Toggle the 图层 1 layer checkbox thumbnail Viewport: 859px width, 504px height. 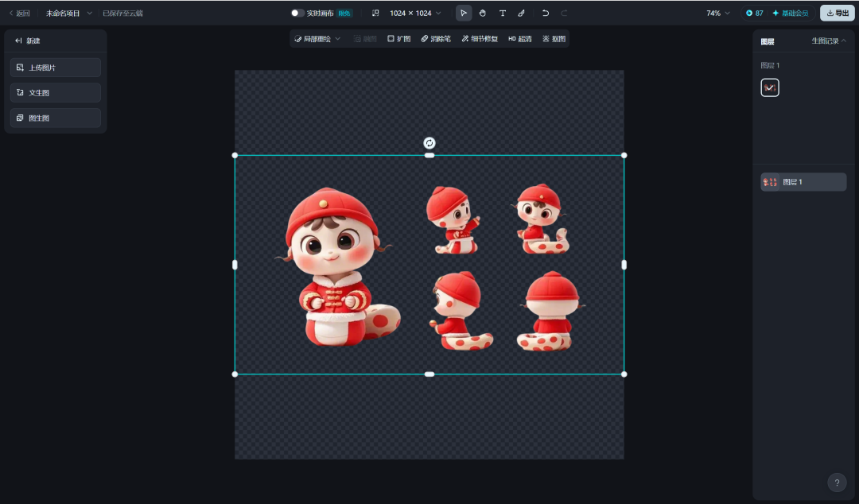769,87
